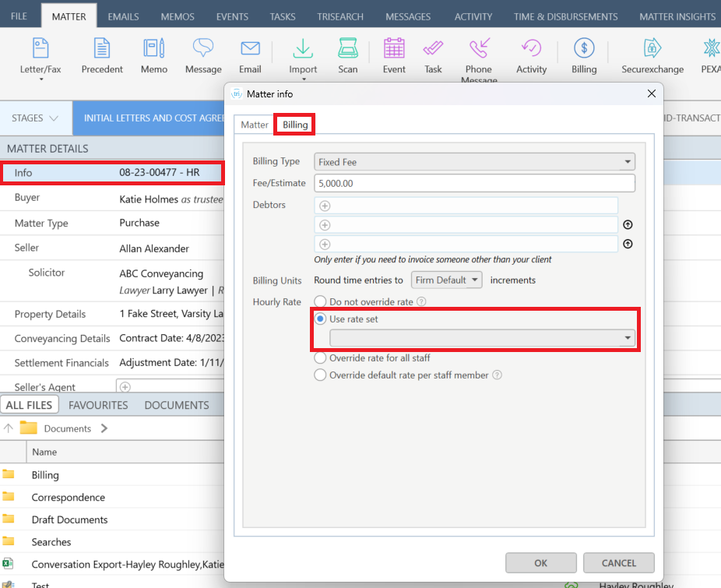The image size is (721, 588).
Task: Log a Phone Message
Action: 479,59
